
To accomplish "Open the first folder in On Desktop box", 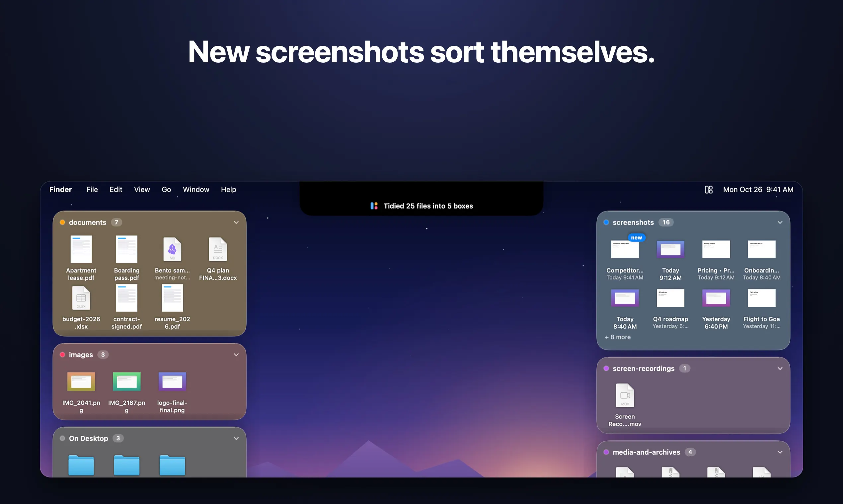I will point(81,465).
